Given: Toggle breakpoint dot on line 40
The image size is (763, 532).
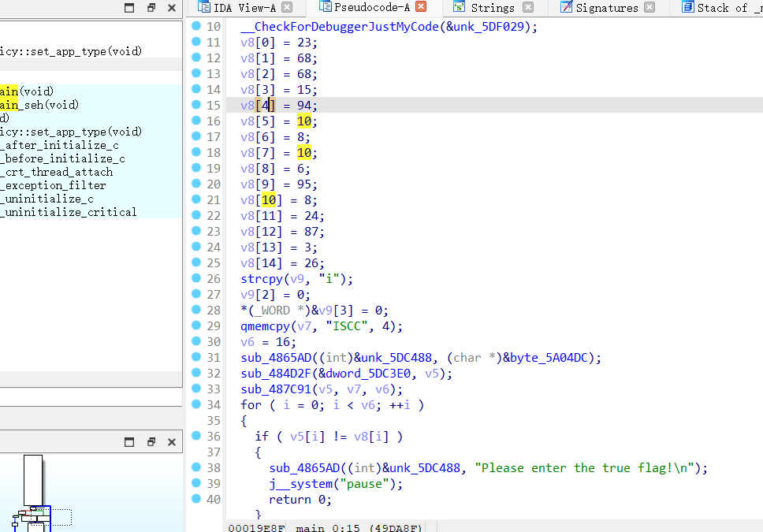Looking at the screenshot, I should click(x=196, y=498).
